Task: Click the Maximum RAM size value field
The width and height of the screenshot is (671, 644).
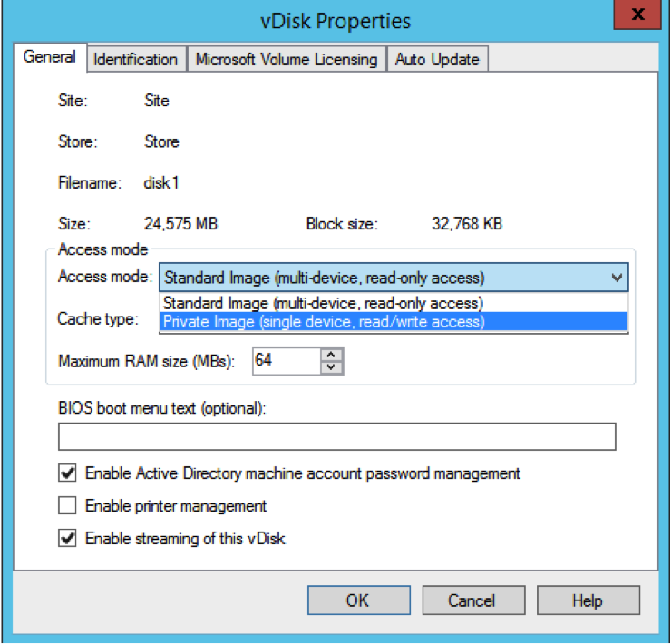Action: point(287,361)
